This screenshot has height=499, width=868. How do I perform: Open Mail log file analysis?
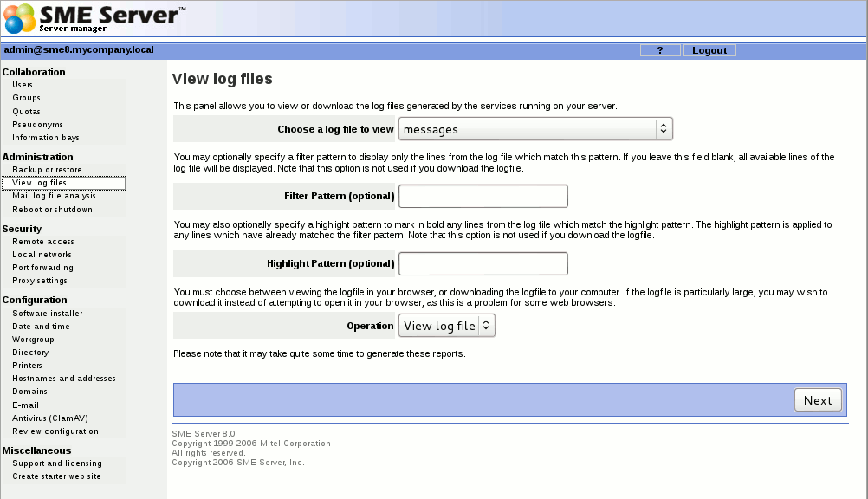pyautogui.click(x=54, y=196)
